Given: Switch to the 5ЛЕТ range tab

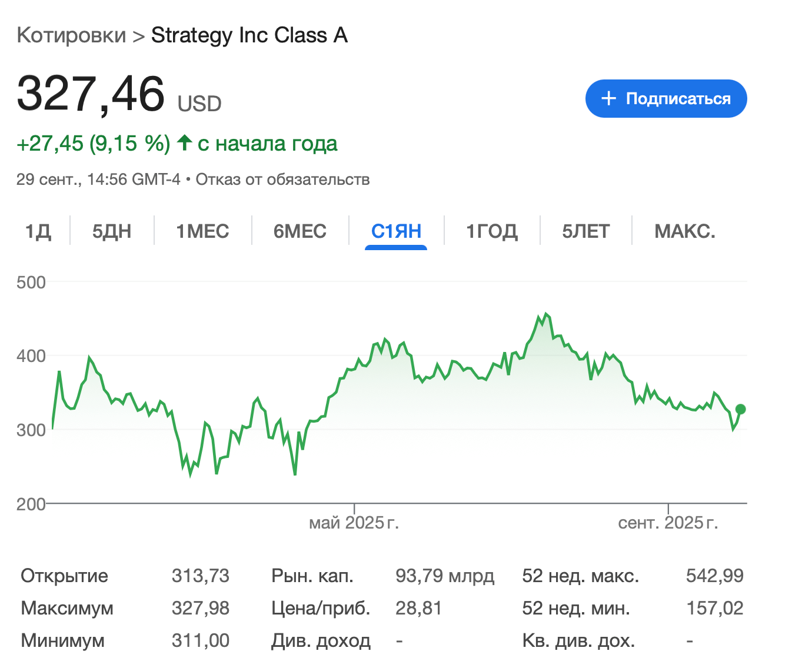Looking at the screenshot, I should point(585,231).
